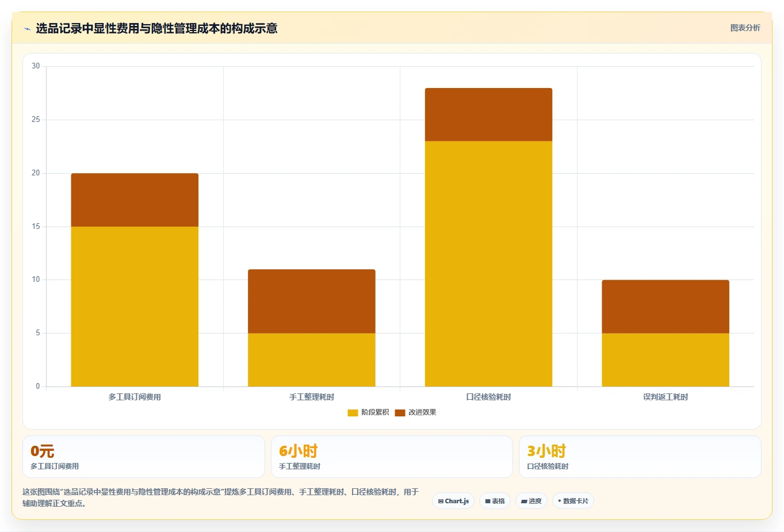The width and height of the screenshot is (784, 532).
Task: Click the yellow segment of 误判返工耗时 bar
Action: (666, 360)
